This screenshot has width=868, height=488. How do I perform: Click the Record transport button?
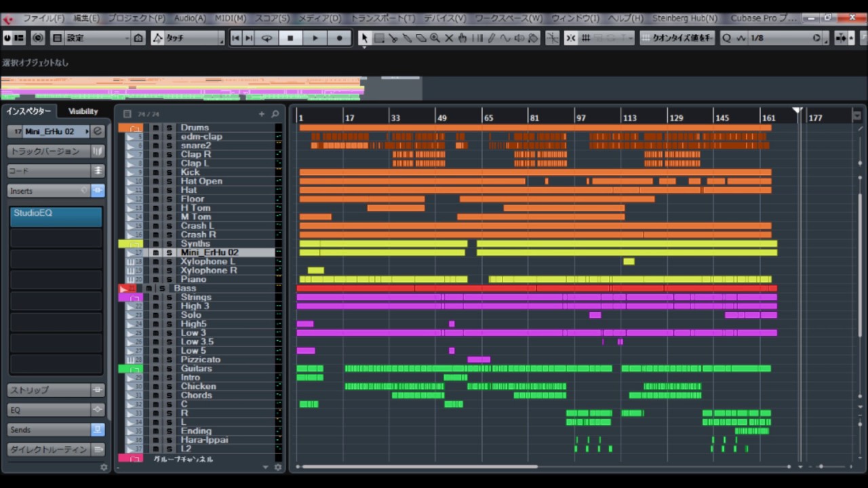[x=340, y=39]
